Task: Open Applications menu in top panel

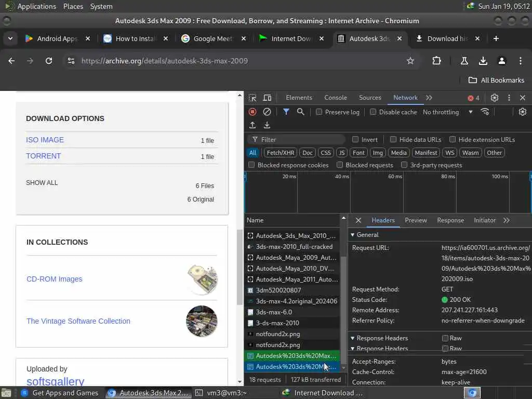Action: (37, 6)
